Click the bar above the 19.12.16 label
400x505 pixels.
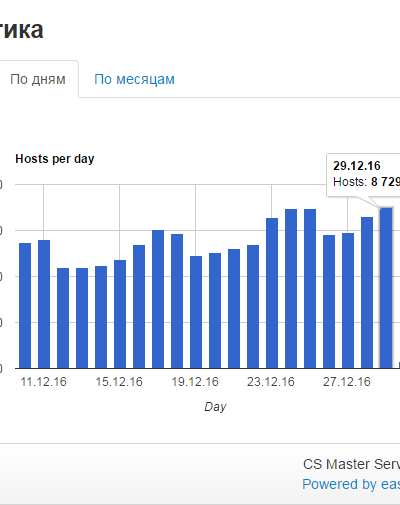[196, 312]
